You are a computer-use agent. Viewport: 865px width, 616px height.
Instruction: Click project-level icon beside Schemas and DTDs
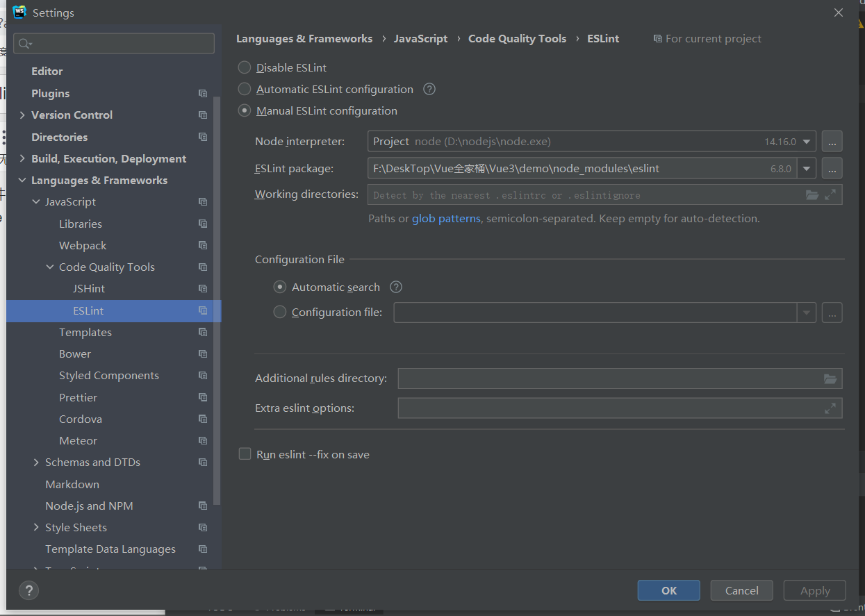[203, 462]
